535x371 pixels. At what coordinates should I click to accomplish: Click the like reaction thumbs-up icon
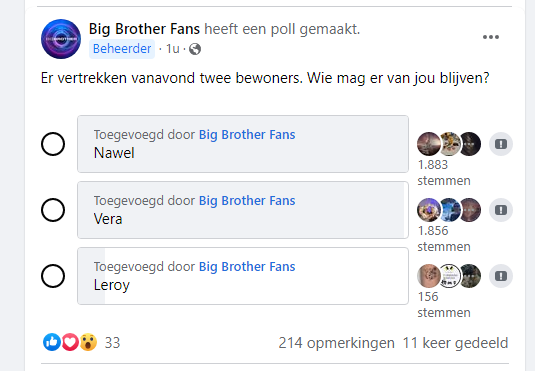[x=52, y=342]
